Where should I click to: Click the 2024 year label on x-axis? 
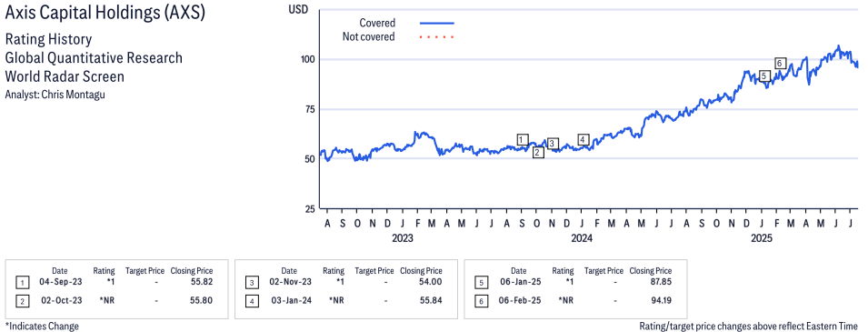(582, 239)
